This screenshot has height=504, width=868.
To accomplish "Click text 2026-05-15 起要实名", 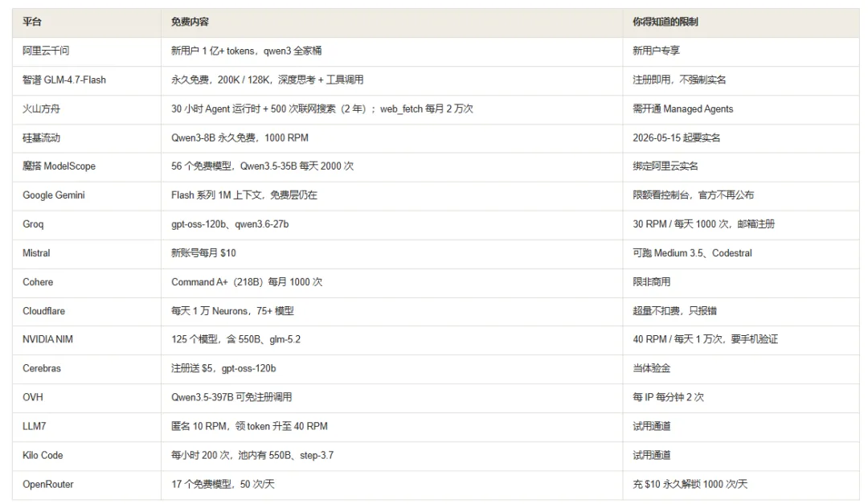I will 677,138.
